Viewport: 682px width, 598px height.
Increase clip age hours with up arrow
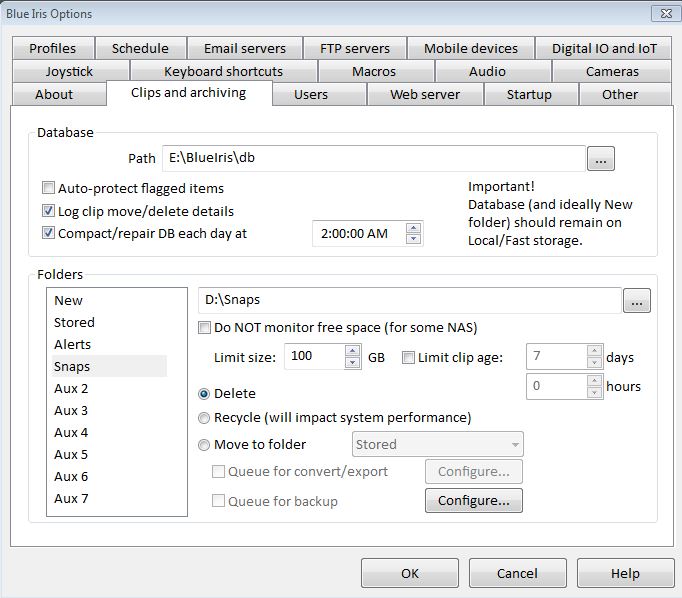[x=594, y=381]
